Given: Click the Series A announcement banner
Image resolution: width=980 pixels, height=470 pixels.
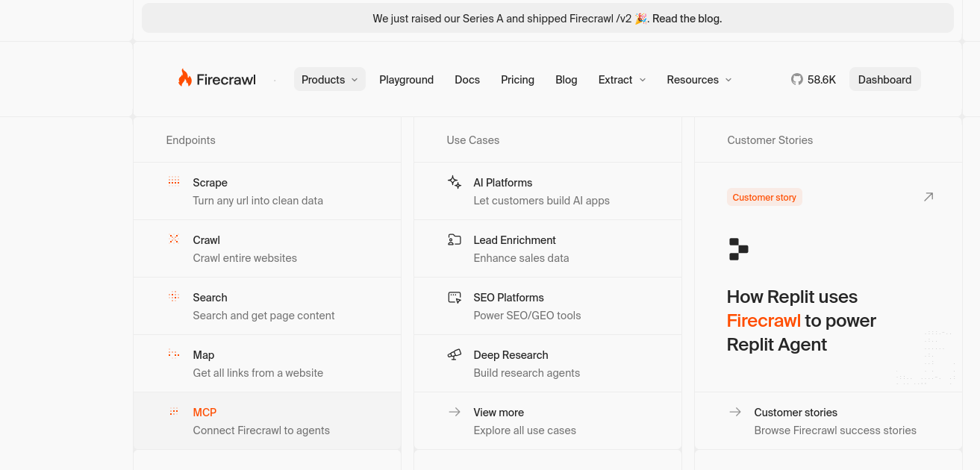Looking at the screenshot, I should coord(547,19).
